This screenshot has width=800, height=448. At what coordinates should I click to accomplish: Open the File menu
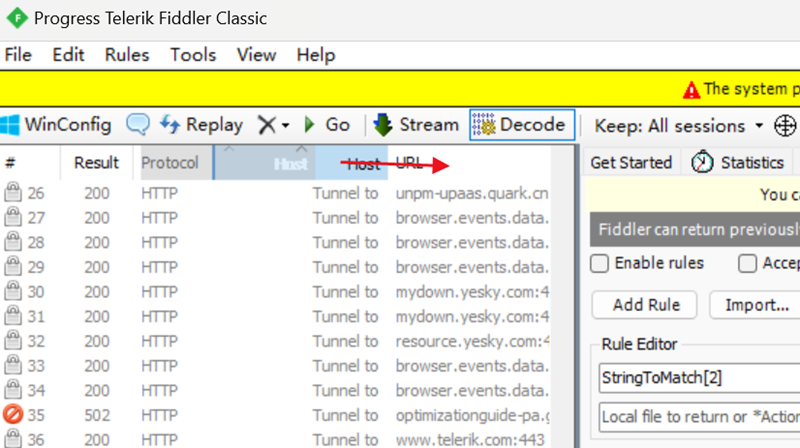18,55
